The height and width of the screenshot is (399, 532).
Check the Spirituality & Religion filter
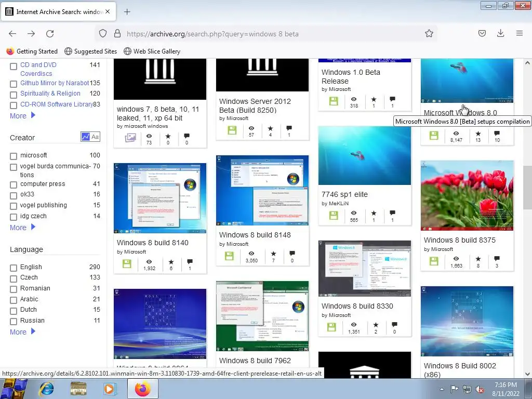click(14, 95)
